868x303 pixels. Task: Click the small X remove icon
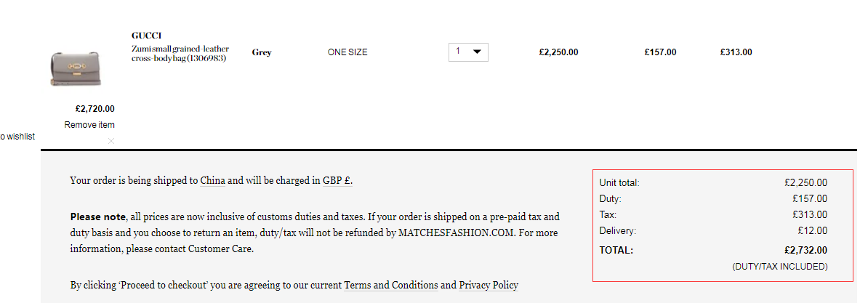[110, 141]
